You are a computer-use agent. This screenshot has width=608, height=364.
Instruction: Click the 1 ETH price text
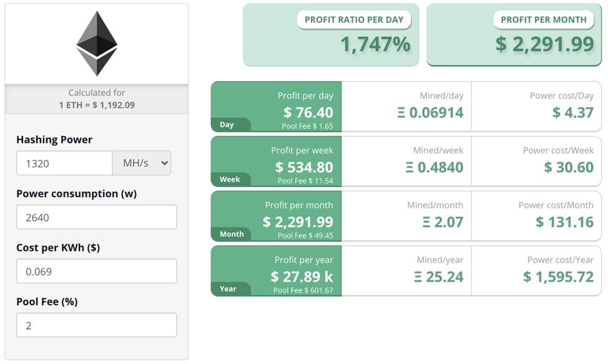tap(97, 105)
